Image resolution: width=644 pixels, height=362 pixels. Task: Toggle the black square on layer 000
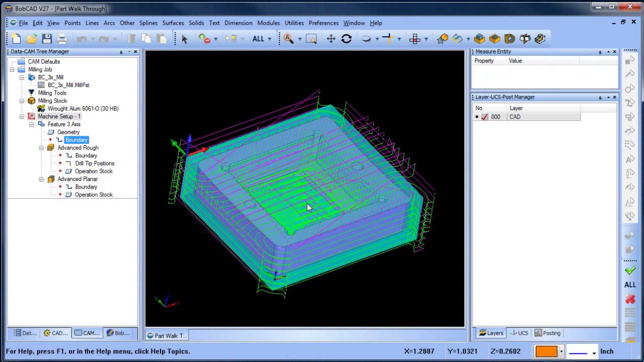[x=477, y=117]
